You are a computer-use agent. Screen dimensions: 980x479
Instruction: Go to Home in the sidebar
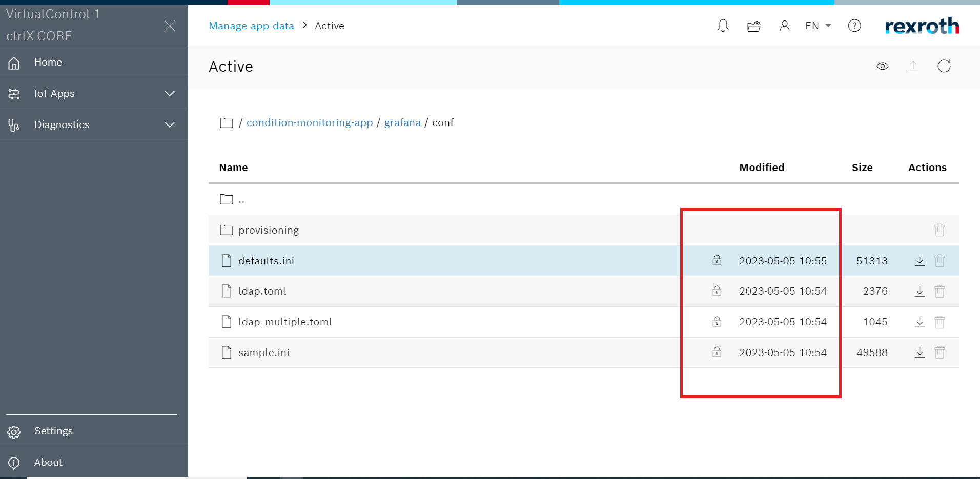[48, 62]
